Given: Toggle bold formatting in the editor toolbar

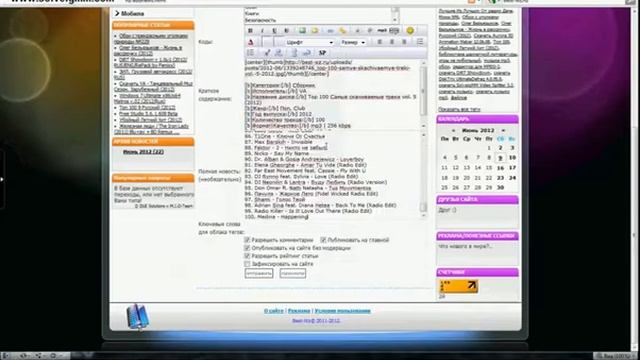Looking at the screenshot, I should [250, 31].
